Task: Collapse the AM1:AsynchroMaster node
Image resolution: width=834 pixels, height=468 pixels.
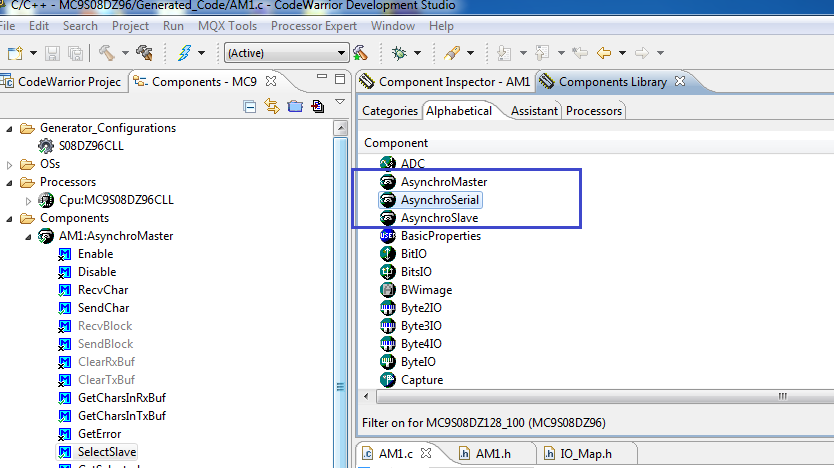Action: (x=28, y=237)
